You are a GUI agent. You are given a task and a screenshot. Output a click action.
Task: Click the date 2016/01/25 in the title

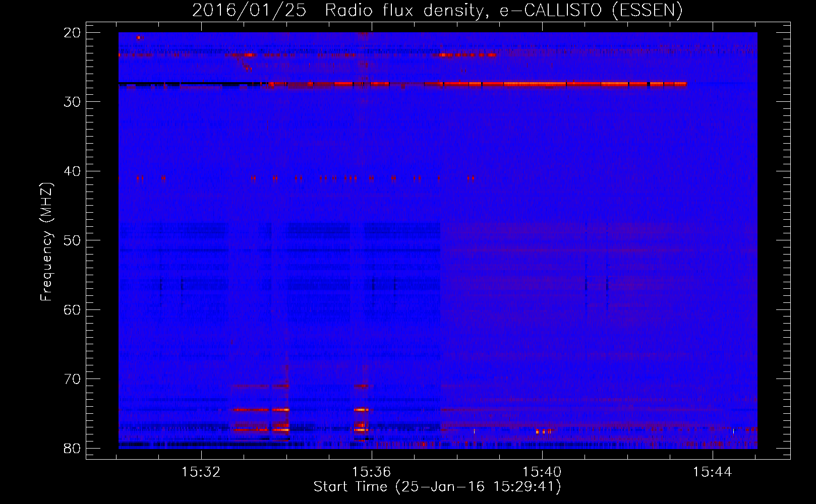point(249,11)
